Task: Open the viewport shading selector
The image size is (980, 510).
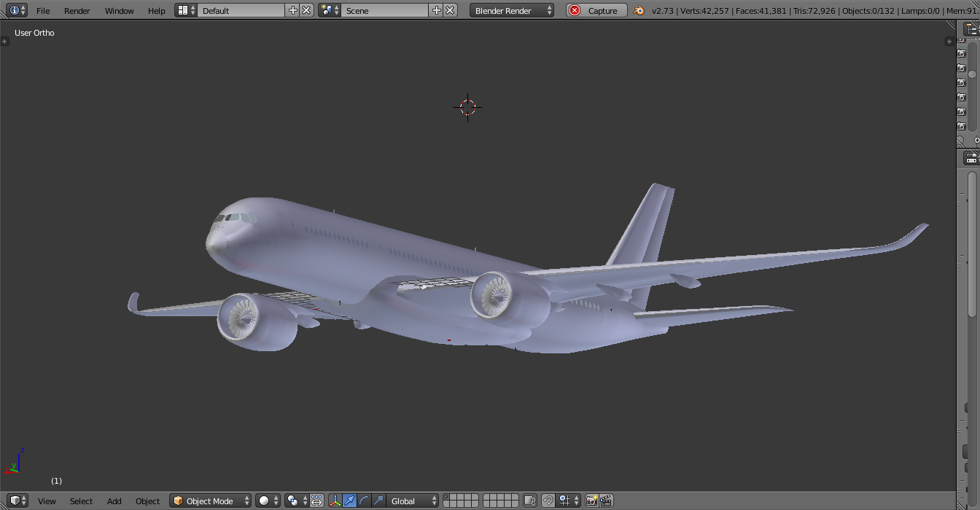Action: [x=268, y=501]
